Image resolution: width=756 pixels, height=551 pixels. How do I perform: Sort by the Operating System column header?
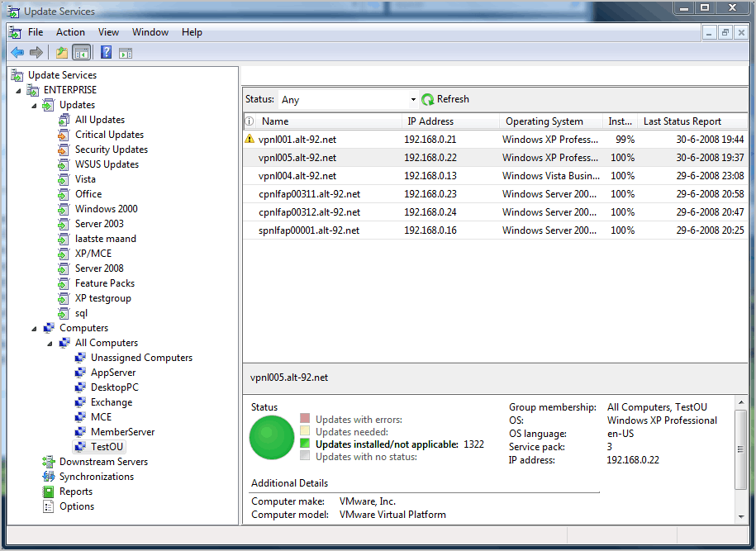tap(551, 121)
